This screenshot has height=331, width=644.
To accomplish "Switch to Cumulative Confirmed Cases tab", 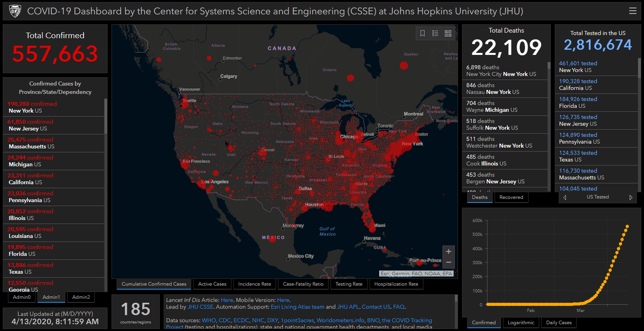I will (x=154, y=284).
